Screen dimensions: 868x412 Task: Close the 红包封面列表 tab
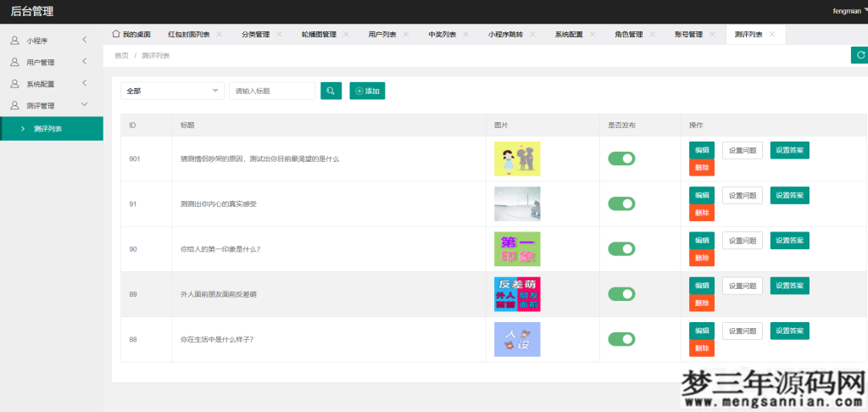220,34
